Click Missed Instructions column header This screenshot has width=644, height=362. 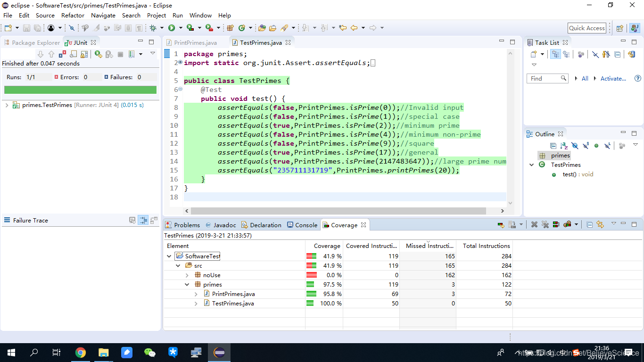pos(428,246)
